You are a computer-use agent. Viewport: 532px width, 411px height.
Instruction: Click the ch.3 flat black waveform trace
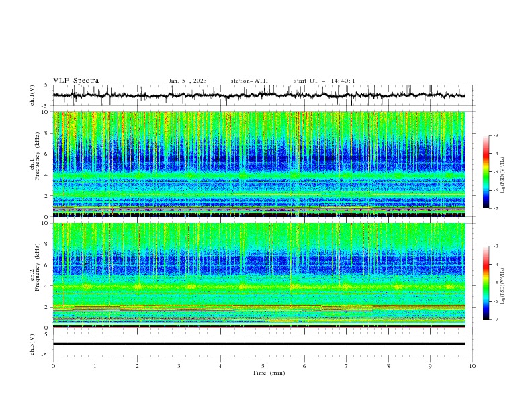pos(259,344)
